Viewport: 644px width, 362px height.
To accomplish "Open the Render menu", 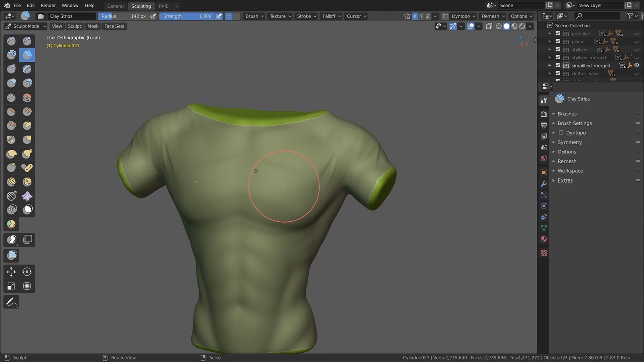I will pos(48,5).
